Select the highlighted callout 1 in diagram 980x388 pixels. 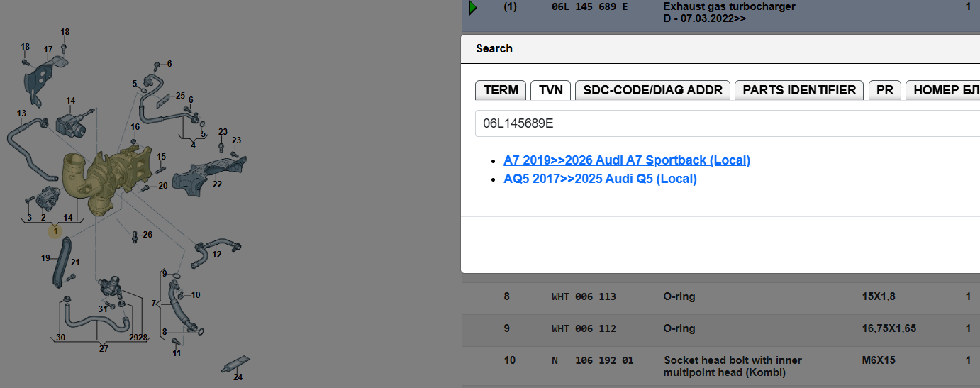click(x=55, y=231)
